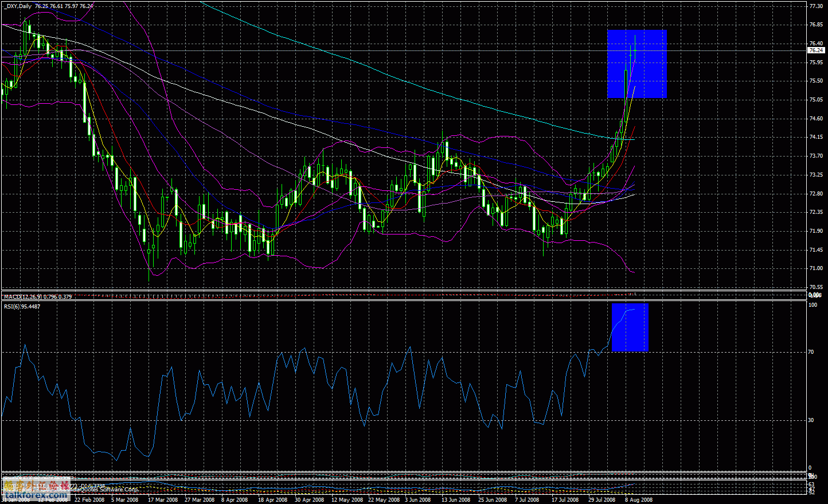Click the 76.85 price axis label

click(x=815, y=25)
